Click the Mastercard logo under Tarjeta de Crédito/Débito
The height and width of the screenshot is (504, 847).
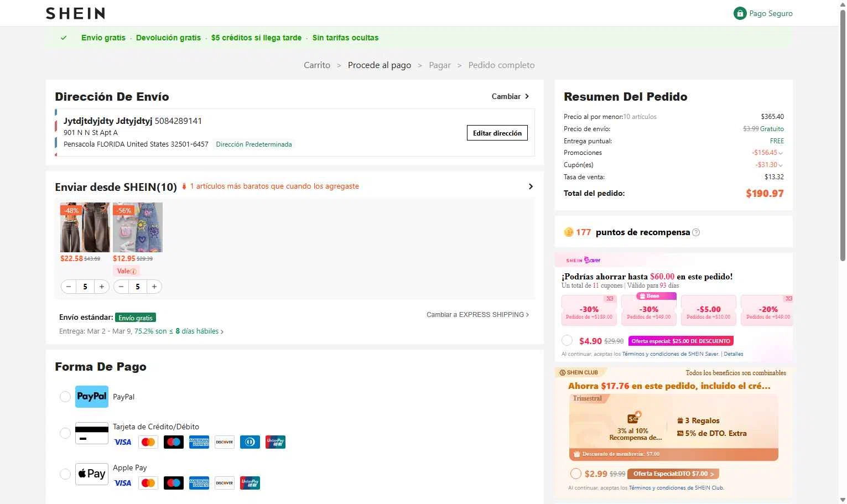click(148, 442)
